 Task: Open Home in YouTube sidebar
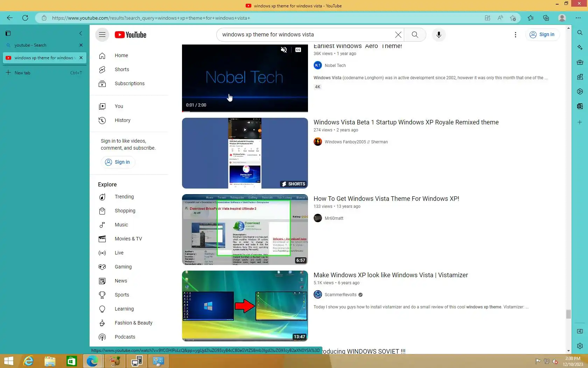[x=129, y=55]
